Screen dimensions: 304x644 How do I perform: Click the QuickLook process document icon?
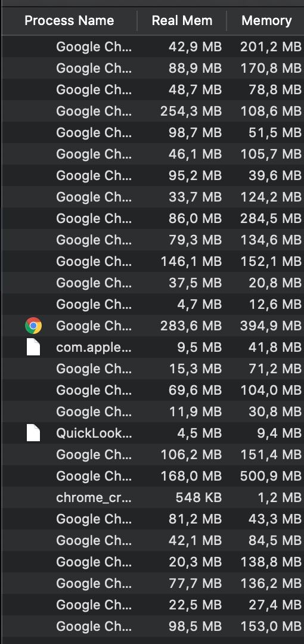pos(33,433)
